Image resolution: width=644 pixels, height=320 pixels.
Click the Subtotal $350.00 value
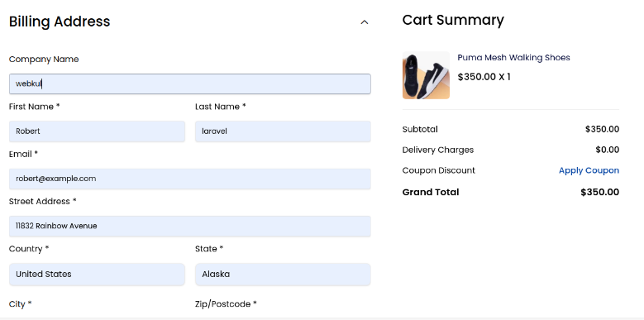point(602,129)
